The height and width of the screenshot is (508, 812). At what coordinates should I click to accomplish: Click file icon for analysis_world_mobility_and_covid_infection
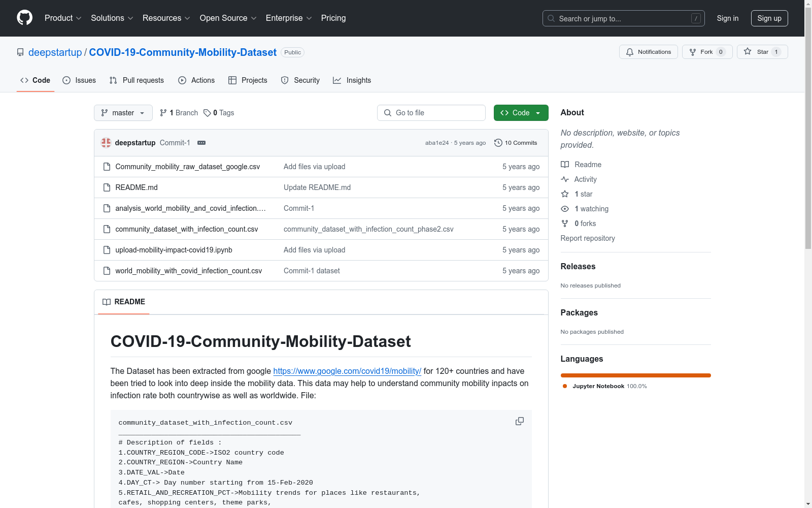107,208
